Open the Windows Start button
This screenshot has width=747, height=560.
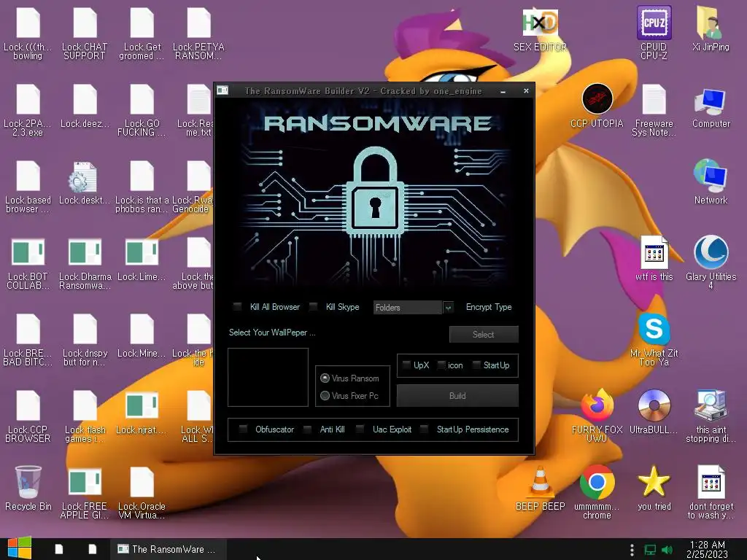(20, 548)
